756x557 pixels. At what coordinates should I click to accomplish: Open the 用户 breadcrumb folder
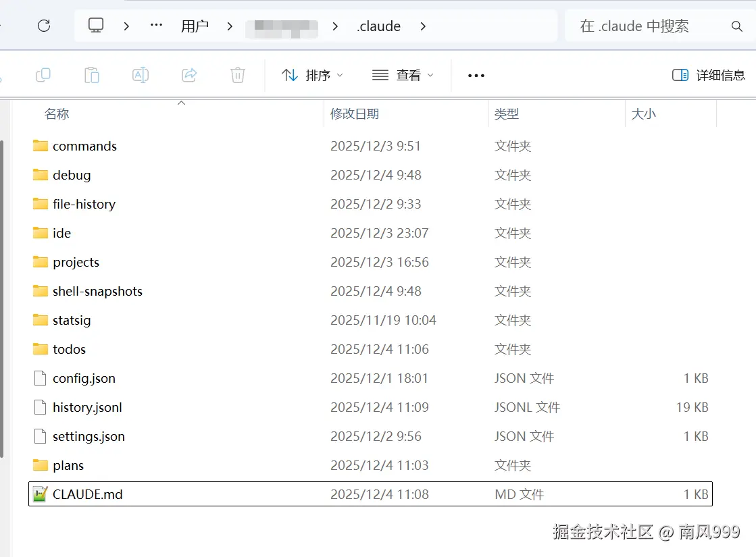coord(195,26)
